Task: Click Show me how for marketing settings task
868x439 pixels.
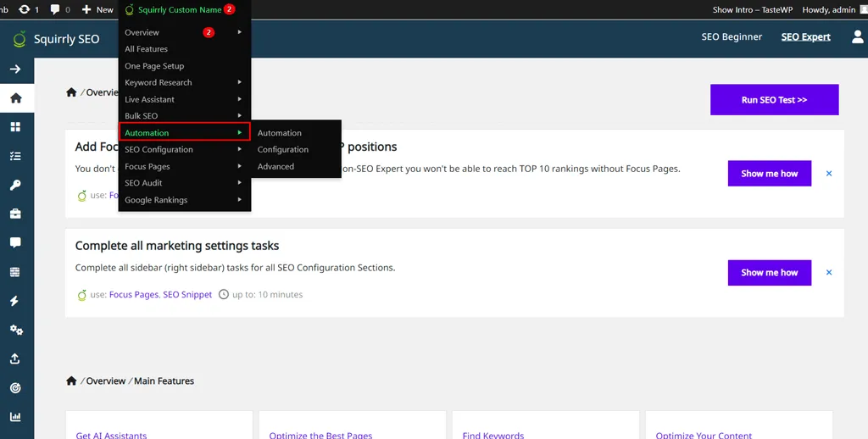Action: (x=770, y=272)
